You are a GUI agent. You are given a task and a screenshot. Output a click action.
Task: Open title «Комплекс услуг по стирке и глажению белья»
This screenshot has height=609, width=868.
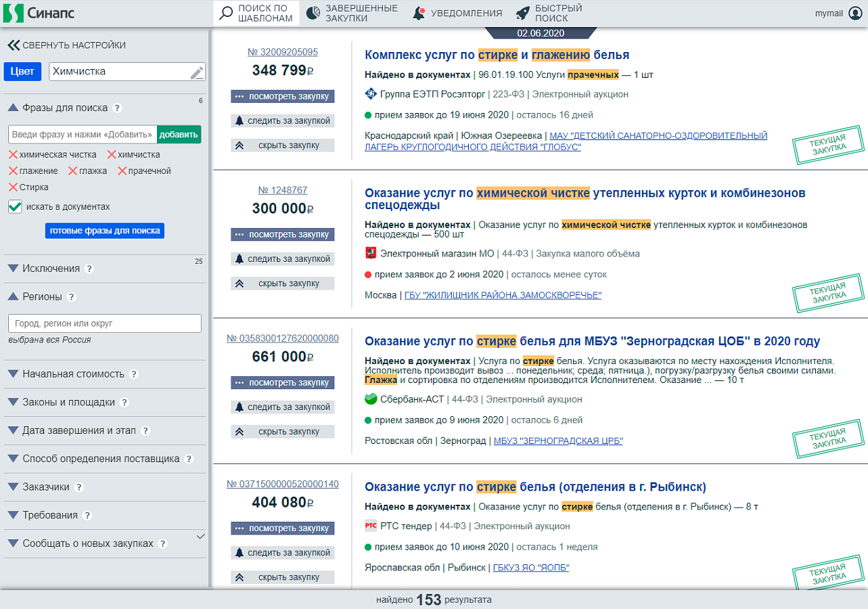coord(497,55)
